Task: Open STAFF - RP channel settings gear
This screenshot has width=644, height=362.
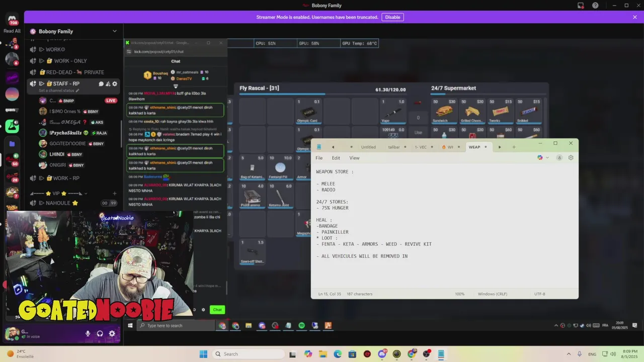Action: tap(115, 84)
